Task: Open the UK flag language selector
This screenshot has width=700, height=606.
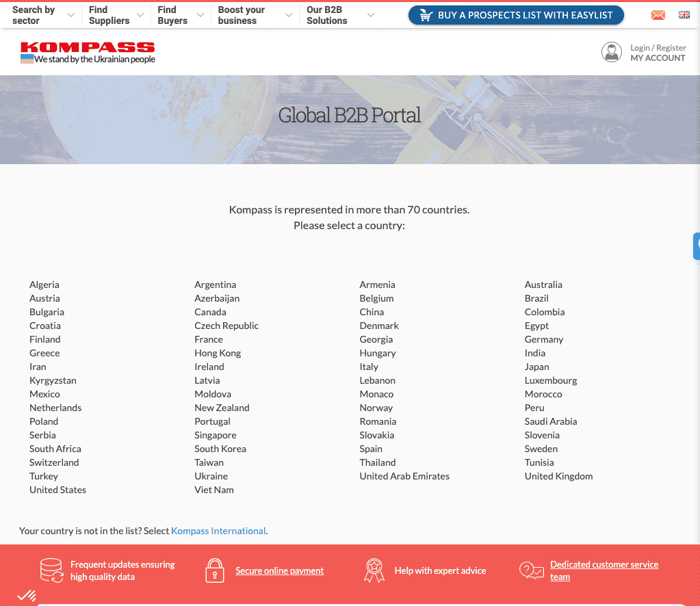Action: tap(684, 15)
